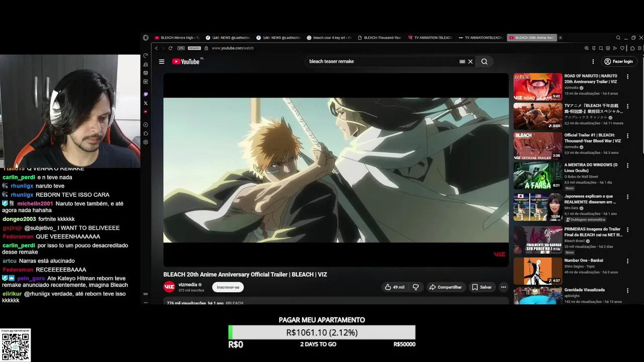The image size is (644, 362).
Task: Click the video title BLEACH 20th Anime Anniversary
Action: pos(245,275)
